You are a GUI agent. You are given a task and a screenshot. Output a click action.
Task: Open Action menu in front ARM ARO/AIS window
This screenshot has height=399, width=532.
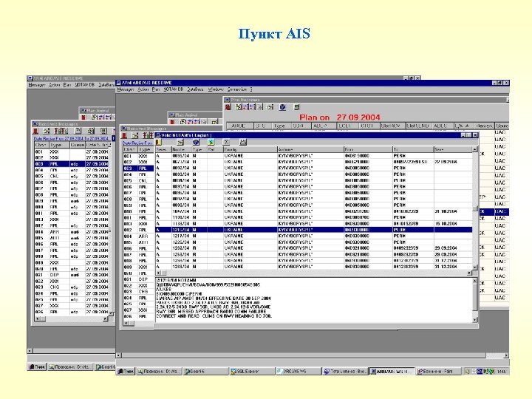143,89
